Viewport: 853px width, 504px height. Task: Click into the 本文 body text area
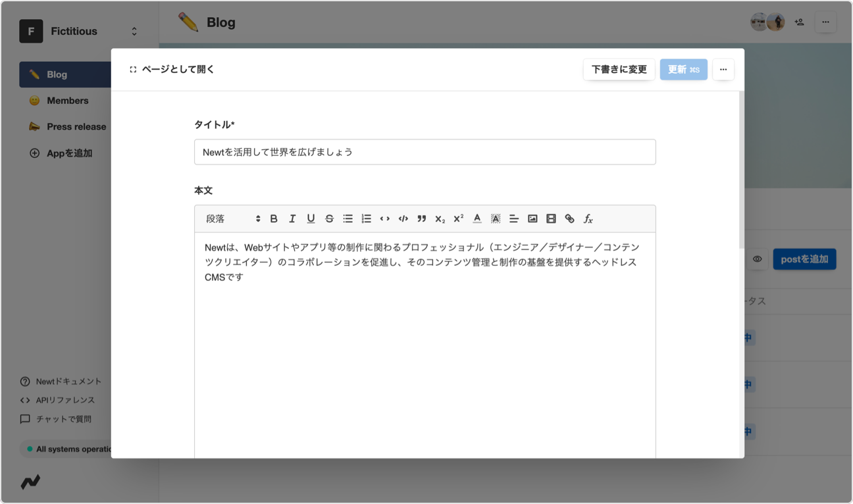(x=425, y=345)
